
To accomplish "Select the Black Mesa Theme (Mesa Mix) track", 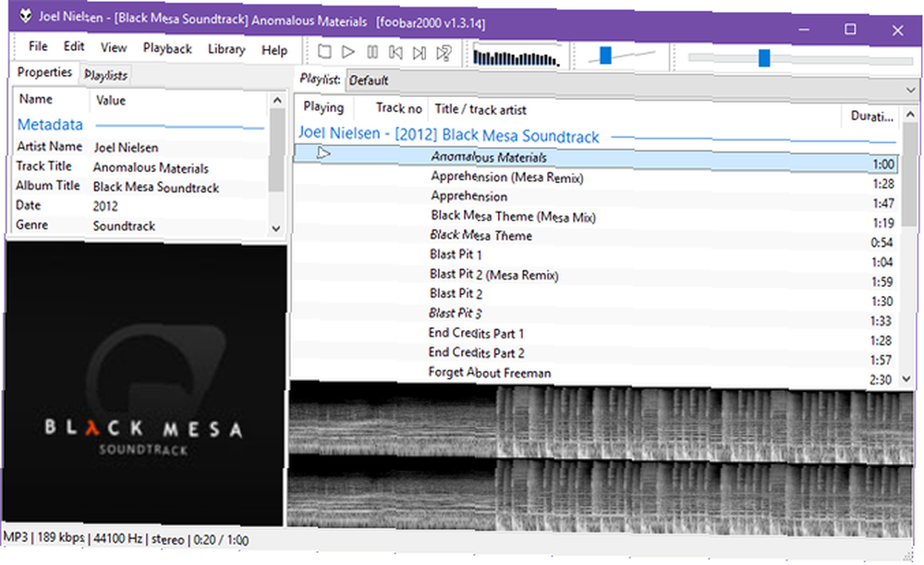I will [513, 215].
